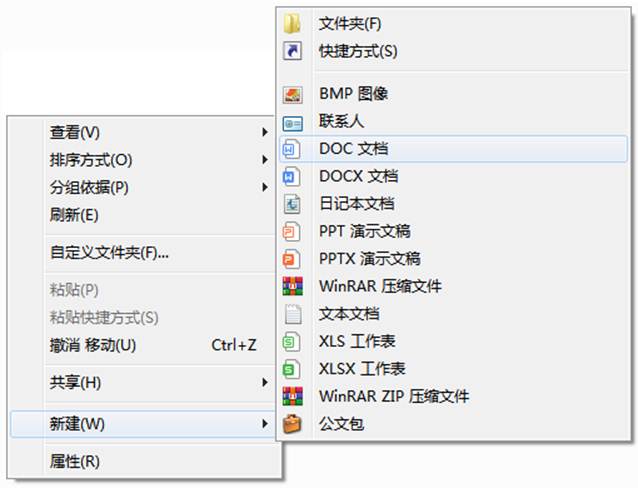Viewport: 638px width, 488px height.
Task: Click the green S icon for XLSX 工作表
Action: click(x=292, y=369)
